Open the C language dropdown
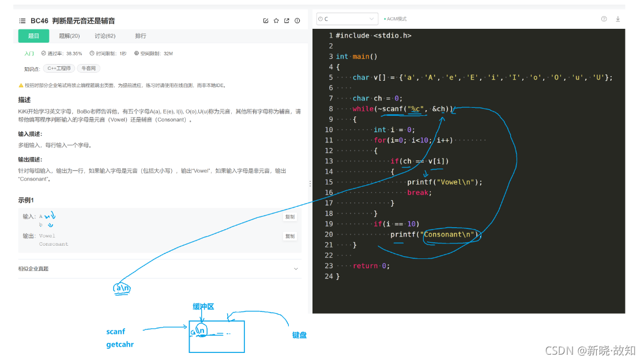This screenshot has height=361, width=644. [347, 19]
